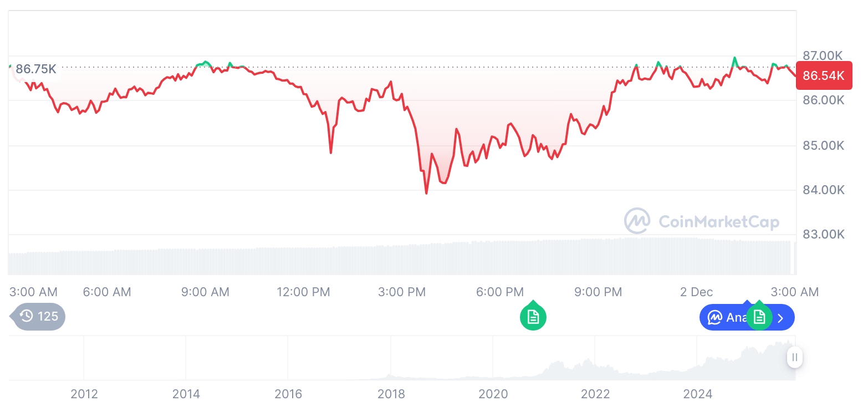
Task: Click the 87.00K price axis label
Action: pyautogui.click(x=823, y=55)
